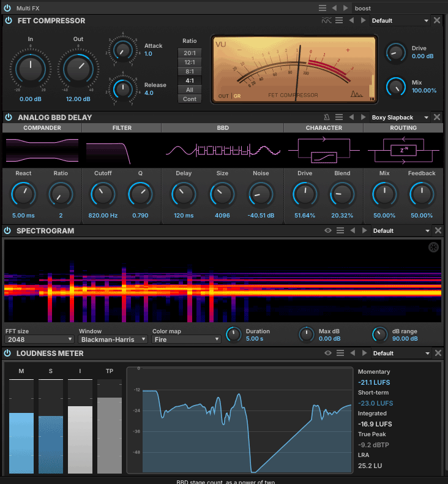The width and height of the screenshot is (448, 484).
Task: Select next FET Compressor preset arrow
Action: tap(363, 20)
